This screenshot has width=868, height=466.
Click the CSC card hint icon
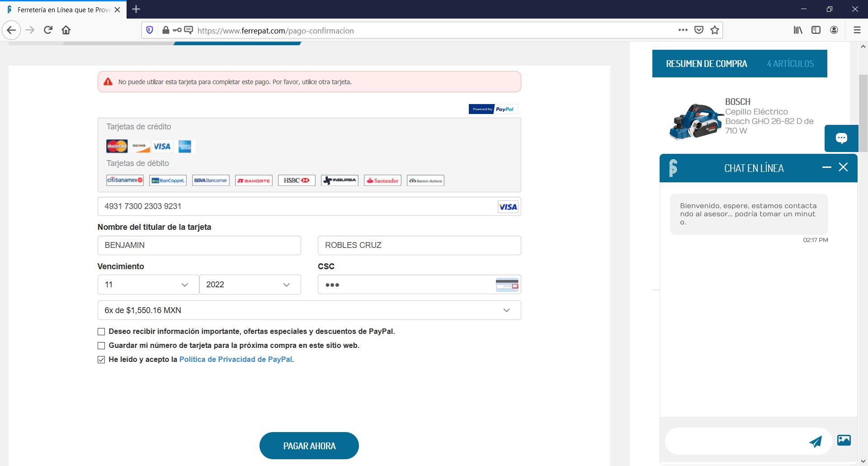[507, 285]
